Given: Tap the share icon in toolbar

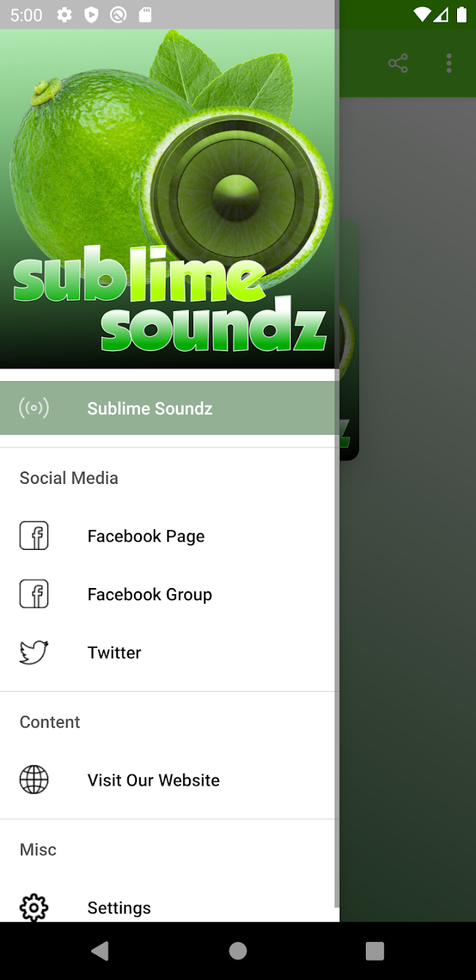Looking at the screenshot, I should (x=398, y=64).
